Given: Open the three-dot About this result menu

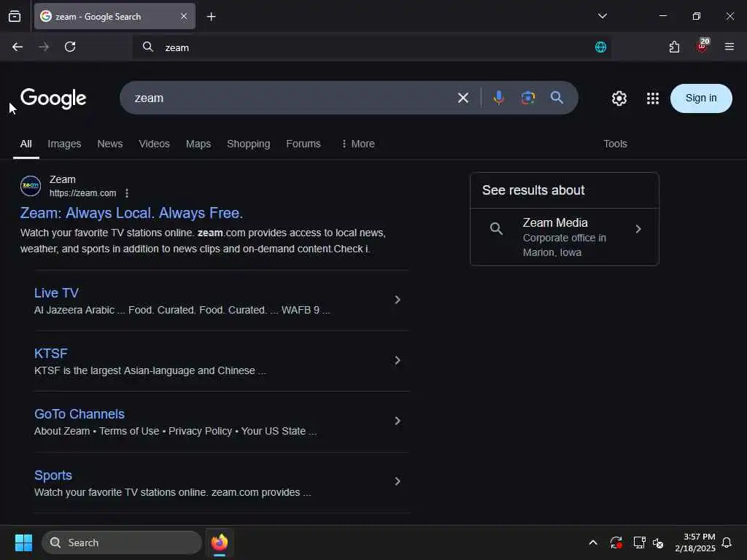Looking at the screenshot, I should click(127, 193).
